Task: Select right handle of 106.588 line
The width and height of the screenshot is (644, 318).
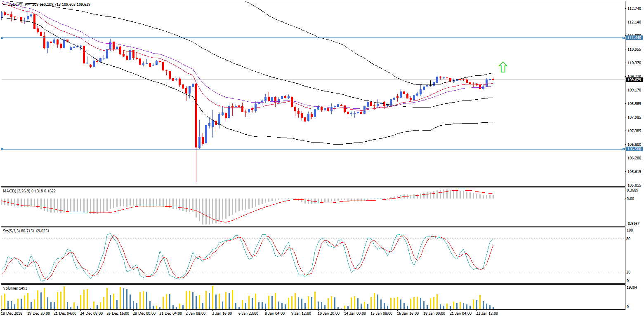Action: tap(624, 149)
